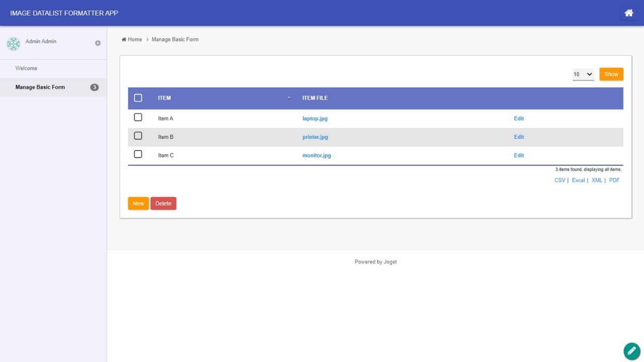644x362 pixels.
Task: Expand the user menu plus icon
Action: 98,43
